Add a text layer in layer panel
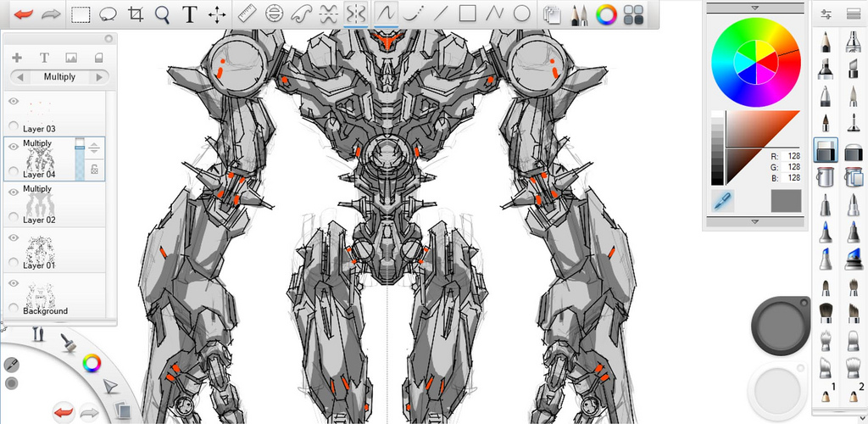 [x=44, y=58]
